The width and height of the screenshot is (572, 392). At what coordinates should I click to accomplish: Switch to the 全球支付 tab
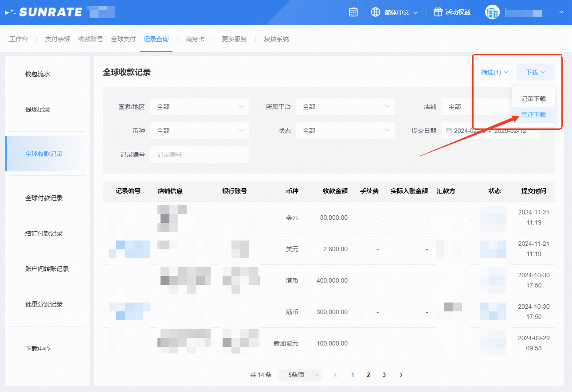point(123,39)
